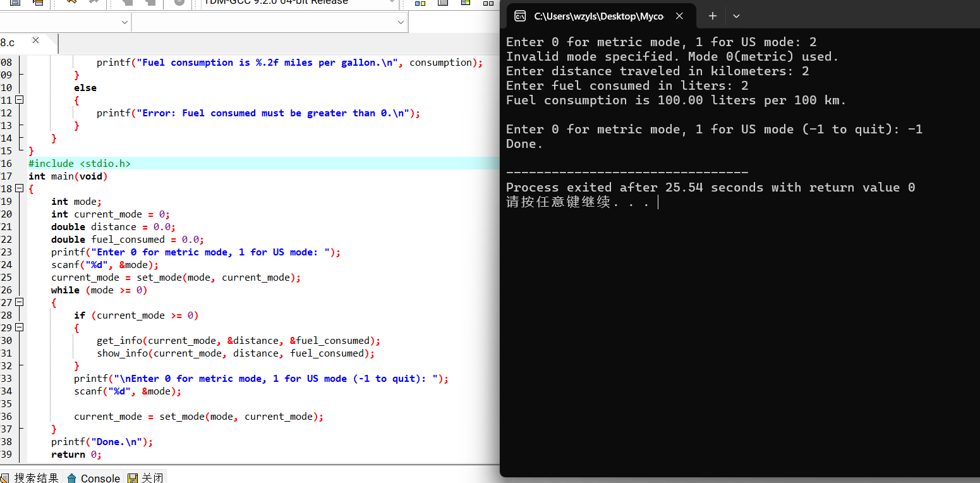The height and width of the screenshot is (483, 980).
Task: Click the 'while (mode >= 0)' statement
Action: tap(99, 290)
